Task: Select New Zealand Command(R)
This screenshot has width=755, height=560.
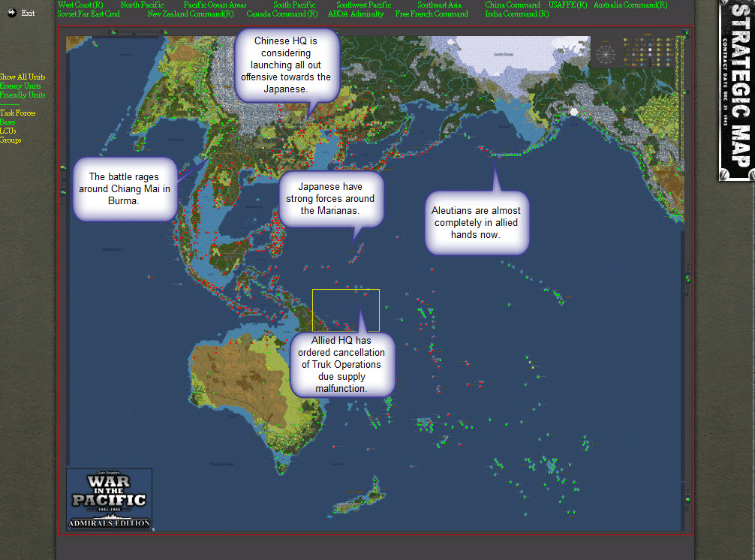Action: (x=191, y=14)
